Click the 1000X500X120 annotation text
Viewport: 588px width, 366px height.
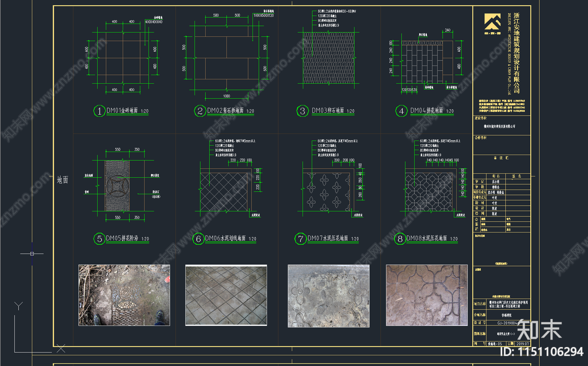263,15
